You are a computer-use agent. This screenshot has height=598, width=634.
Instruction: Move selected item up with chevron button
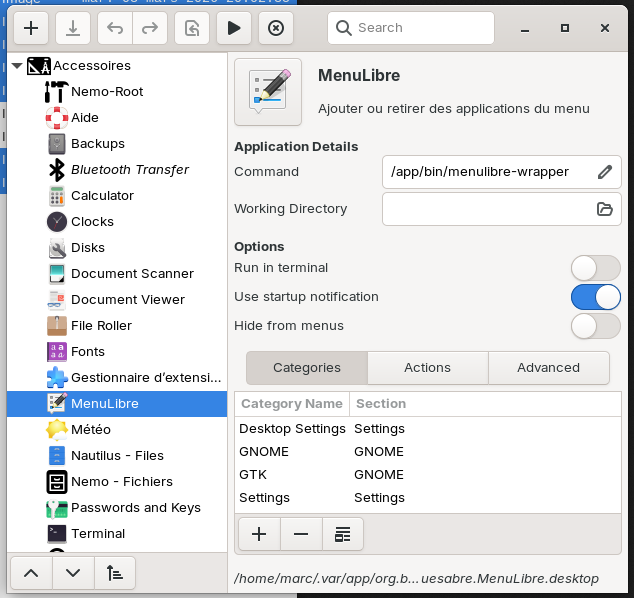click(x=30, y=572)
